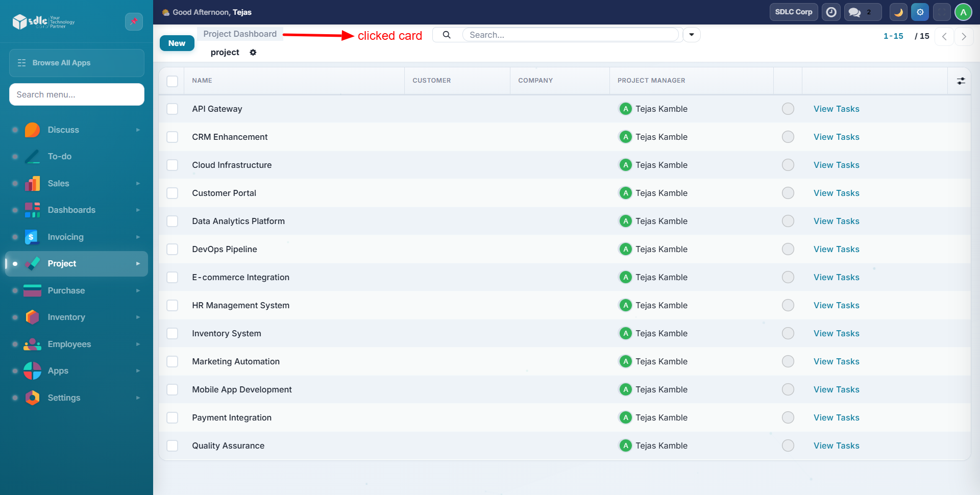Toggle dark mode with the moon icon
This screenshot has height=495, width=980.
[898, 12]
